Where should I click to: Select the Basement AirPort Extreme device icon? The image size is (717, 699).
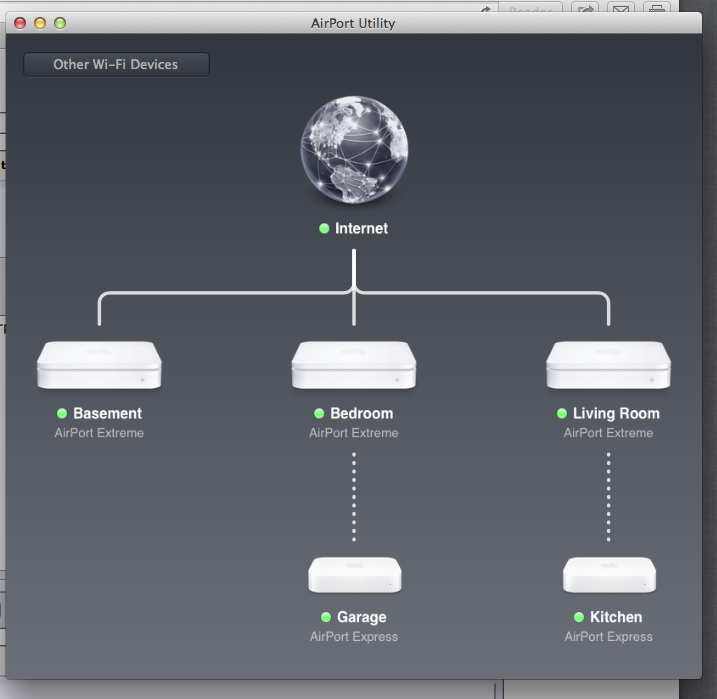pyautogui.click(x=99, y=365)
